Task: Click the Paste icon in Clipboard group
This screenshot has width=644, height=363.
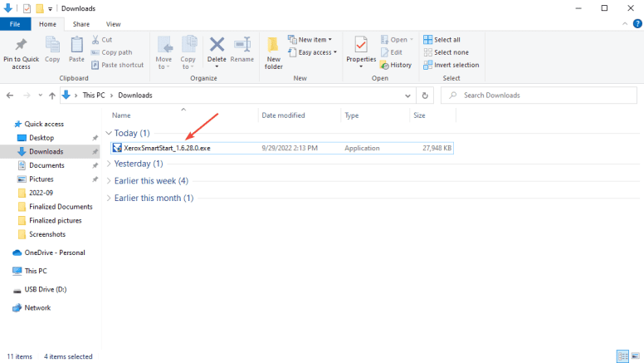Action: click(x=76, y=49)
